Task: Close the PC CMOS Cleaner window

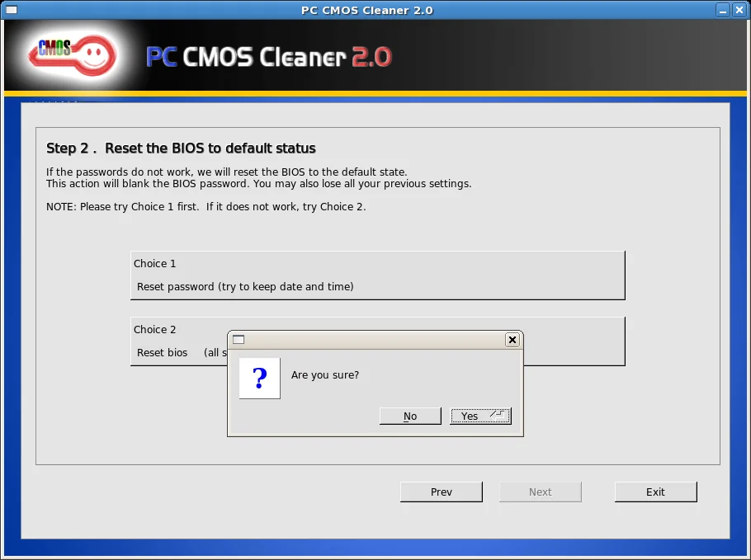Action: [739, 10]
